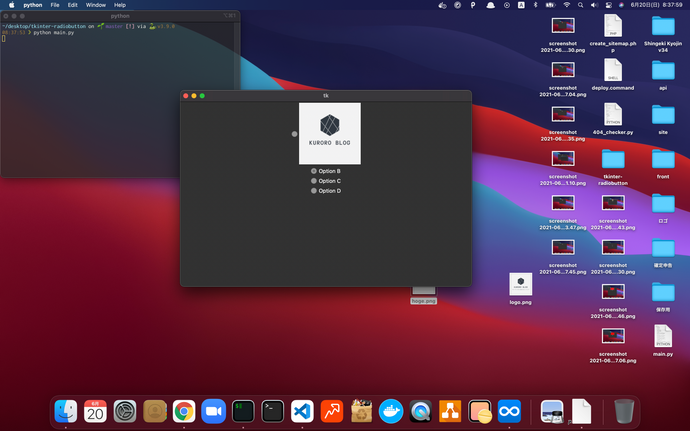
Task: Select the deploy.command file on desktop
Action: 613,75
